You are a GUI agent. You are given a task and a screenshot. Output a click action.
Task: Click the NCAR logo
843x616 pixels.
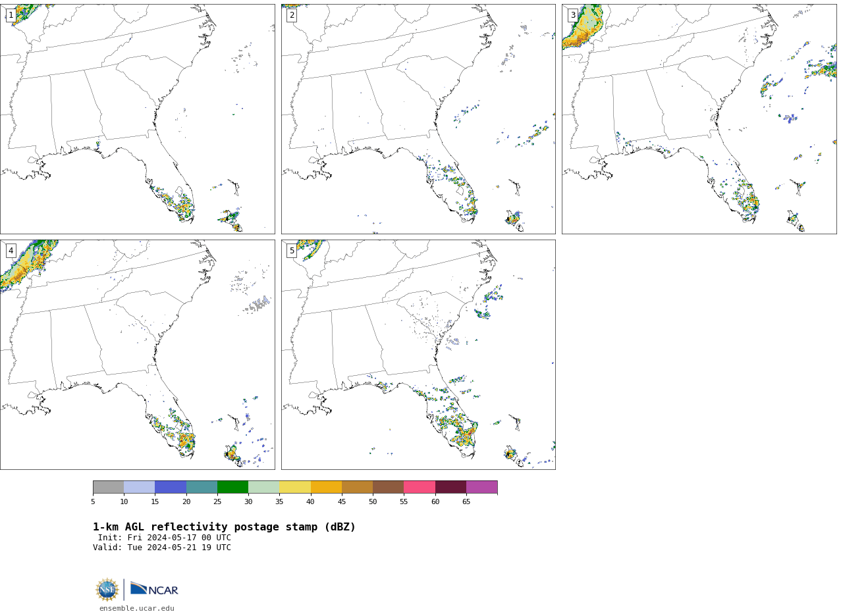coord(154,589)
